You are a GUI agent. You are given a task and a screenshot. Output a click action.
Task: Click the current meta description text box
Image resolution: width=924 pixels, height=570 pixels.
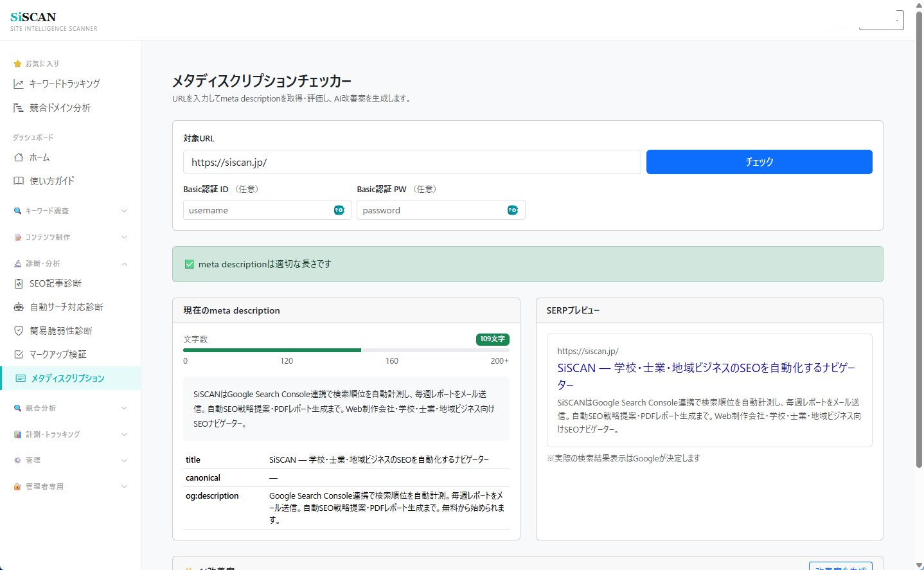point(346,409)
